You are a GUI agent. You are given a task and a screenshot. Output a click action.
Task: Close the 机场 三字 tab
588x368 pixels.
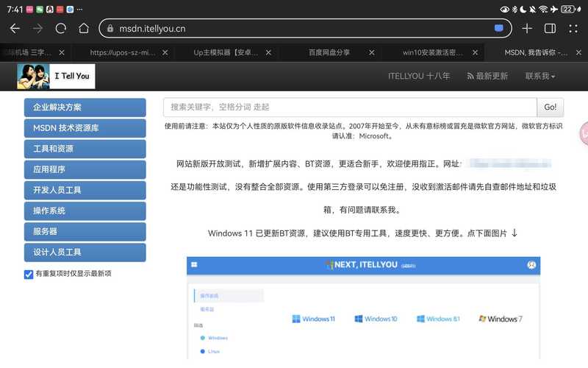[x=62, y=52]
